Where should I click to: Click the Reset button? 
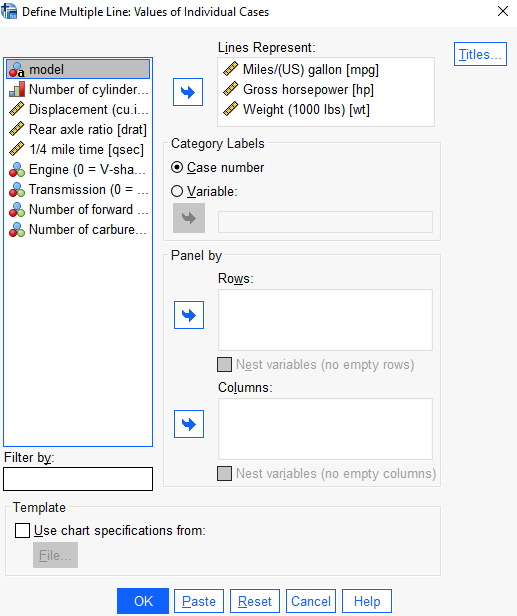coord(255,601)
